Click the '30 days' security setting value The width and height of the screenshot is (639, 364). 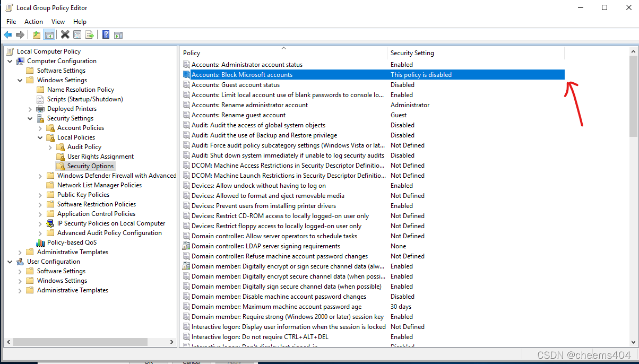click(401, 307)
